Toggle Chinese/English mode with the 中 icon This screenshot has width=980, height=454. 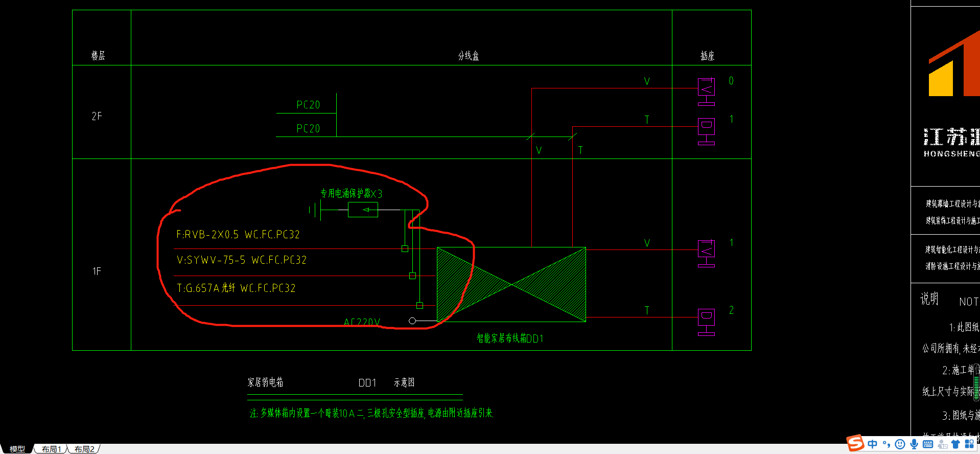(x=873, y=444)
